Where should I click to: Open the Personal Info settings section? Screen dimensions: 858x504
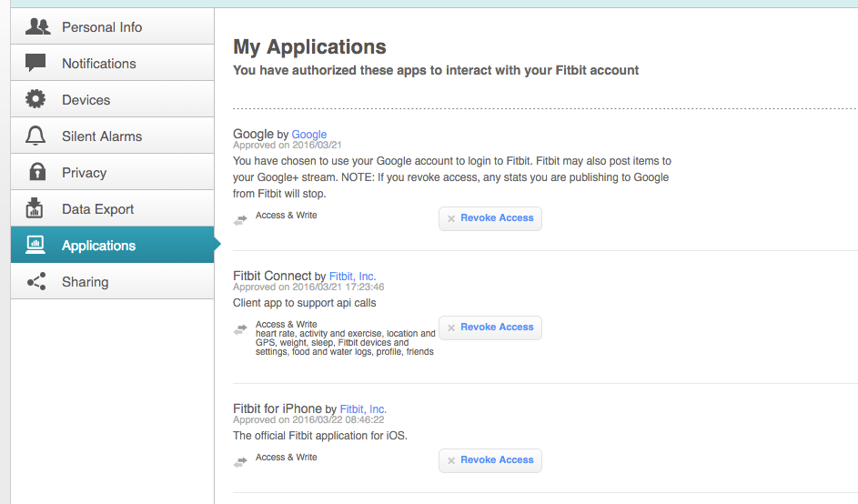point(112,26)
